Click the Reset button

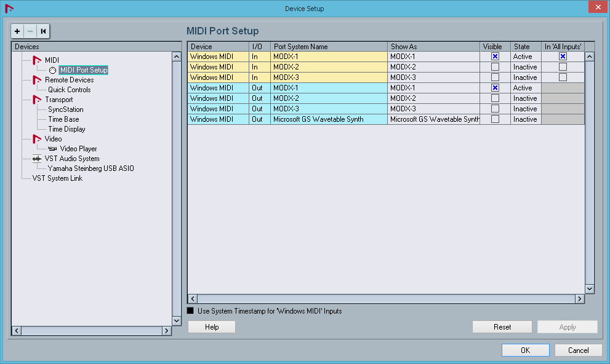(x=502, y=327)
